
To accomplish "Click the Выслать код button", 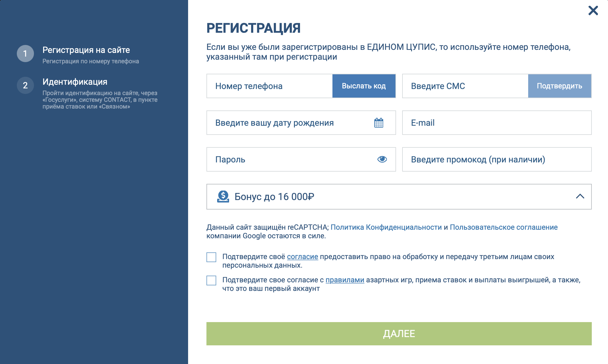I will (x=364, y=86).
